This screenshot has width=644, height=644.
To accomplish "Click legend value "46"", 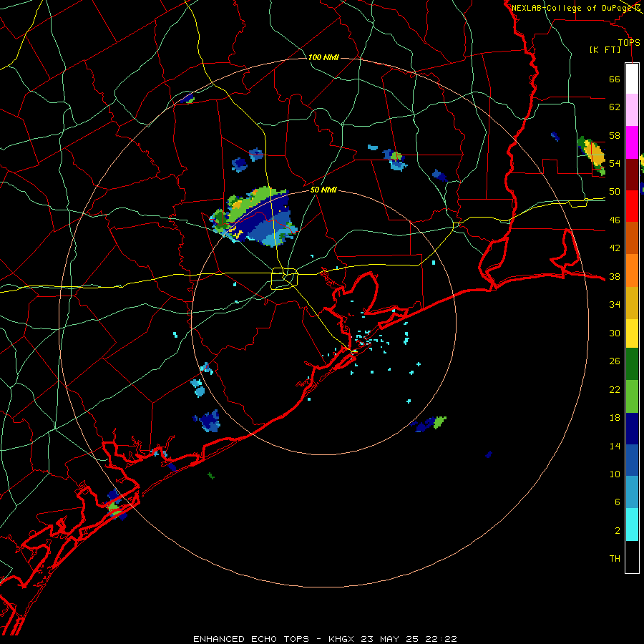I will tap(615, 220).
